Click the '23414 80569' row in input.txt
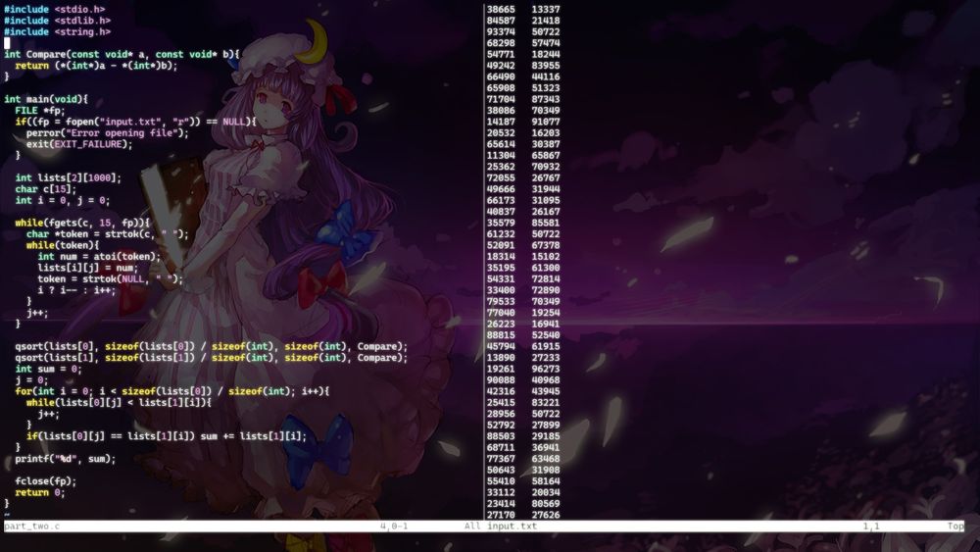980x552 pixels. pyautogui.click(x=523, y=505)
